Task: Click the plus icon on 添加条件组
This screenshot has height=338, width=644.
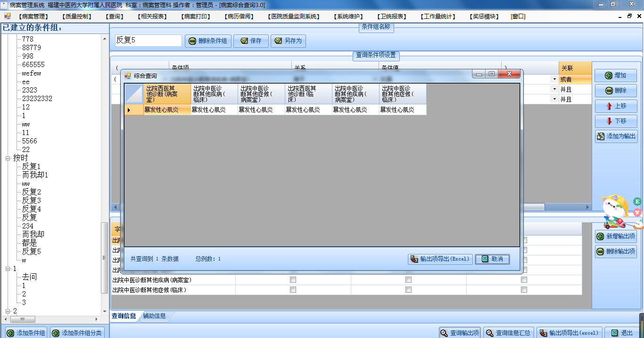Action: 10,333
